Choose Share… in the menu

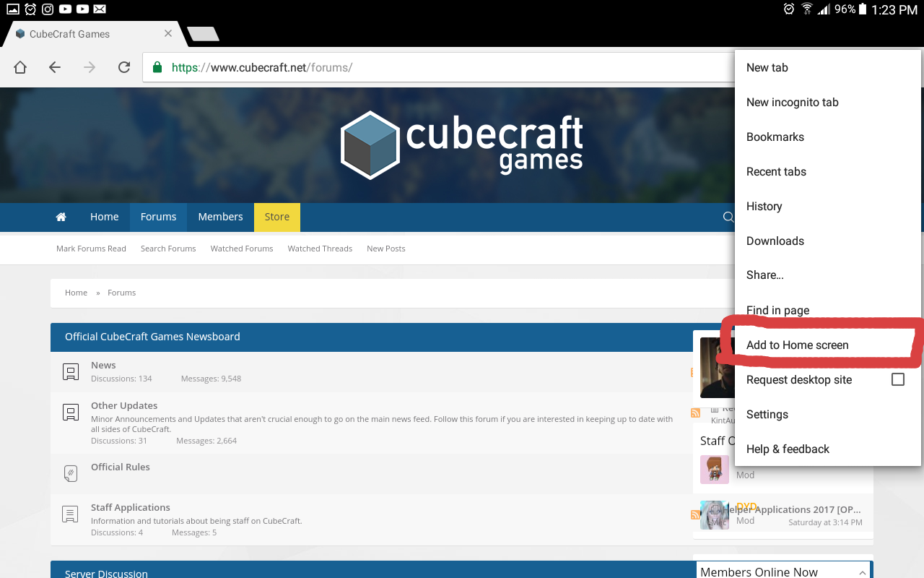tap(828, 275)
